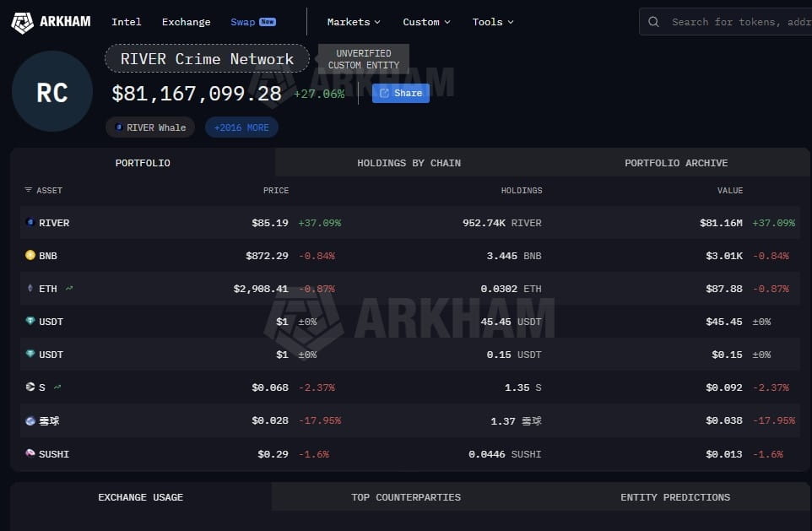Click the Share button
The image size is (812, 531).
point(401,93)
